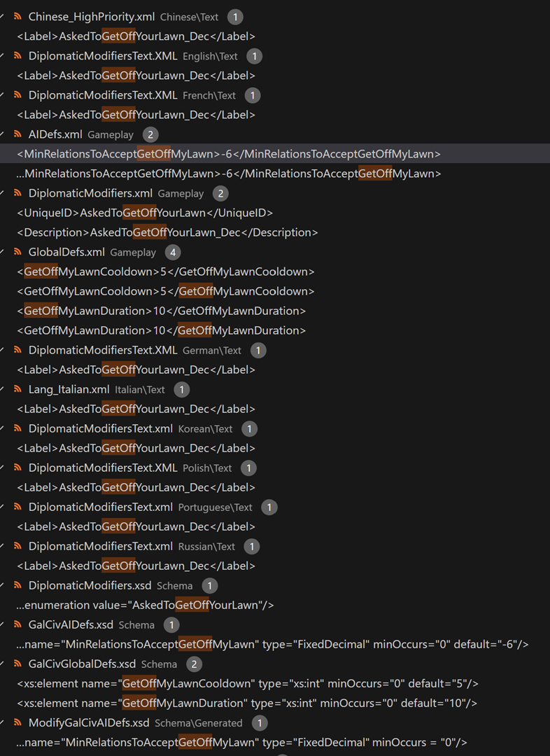Click the file icon of German\Text DiplomaticModifiersText.XML

coord(17,350)
